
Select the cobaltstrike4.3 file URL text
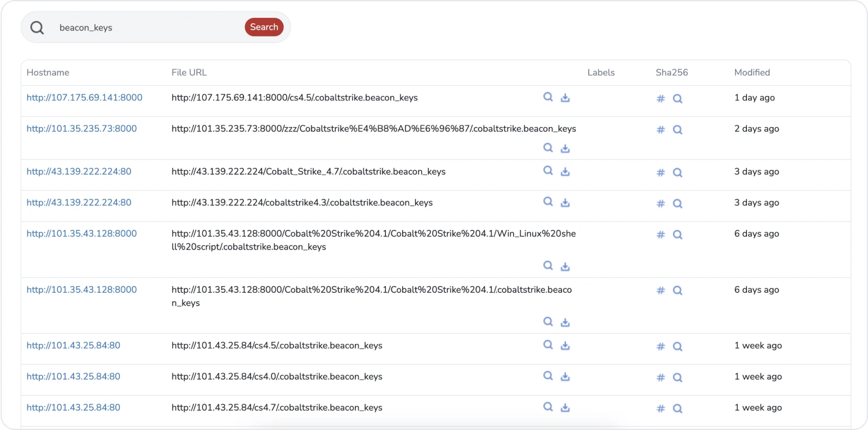pos(302,202)
